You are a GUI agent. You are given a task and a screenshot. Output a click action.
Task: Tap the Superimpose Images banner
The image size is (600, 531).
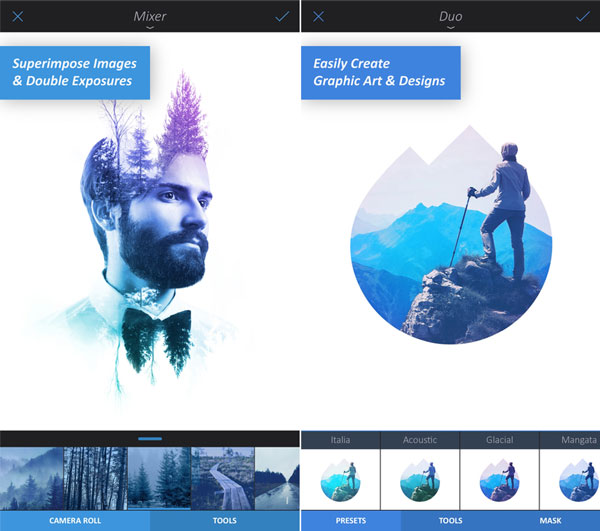75,73
